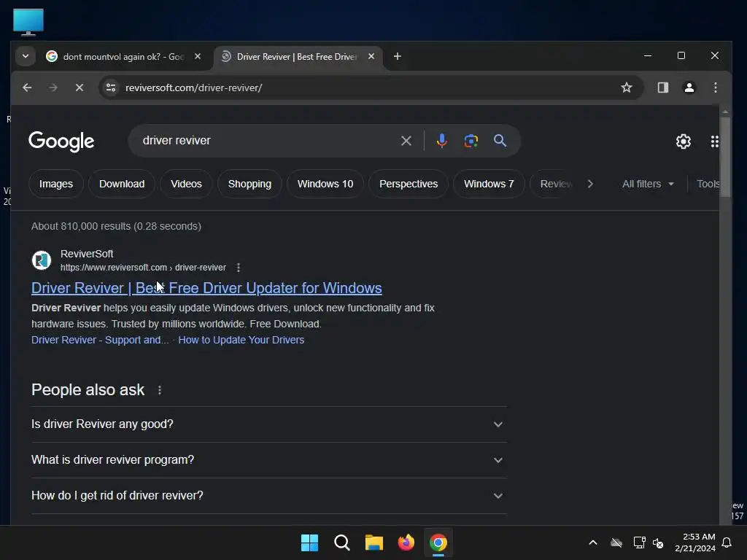Viewport: 747px width, 560px height.
Task: Open Chrome's three-dot menu
Action: 716,87
